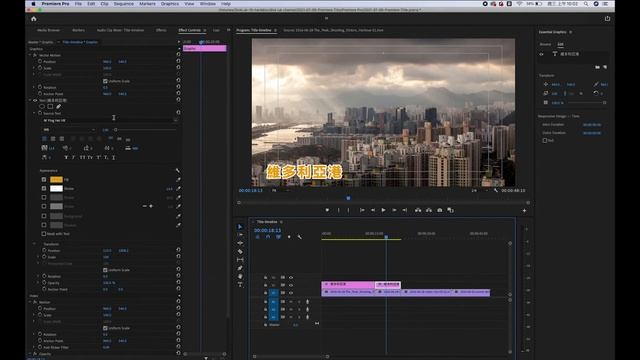Open the Sequence menu
Screen dimensions: 640x360
(x=124, y=4)
